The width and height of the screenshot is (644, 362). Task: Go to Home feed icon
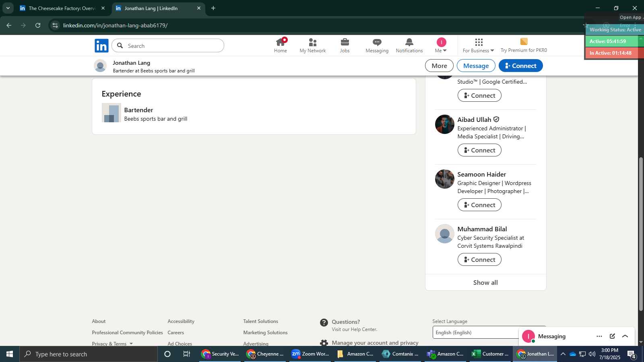[x=281, y=45]
